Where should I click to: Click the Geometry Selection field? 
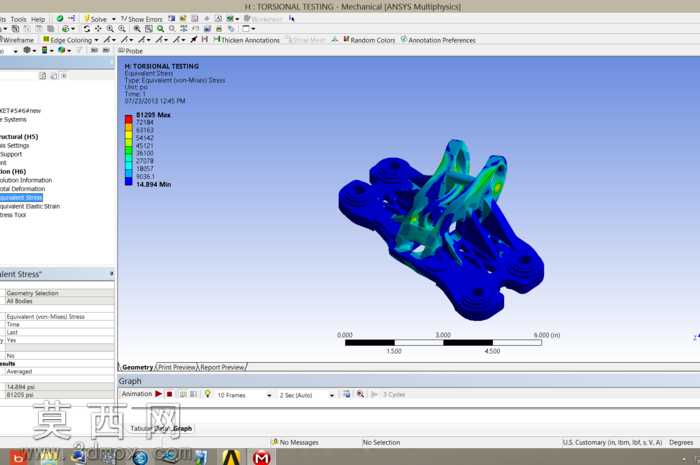coord(59,293)
